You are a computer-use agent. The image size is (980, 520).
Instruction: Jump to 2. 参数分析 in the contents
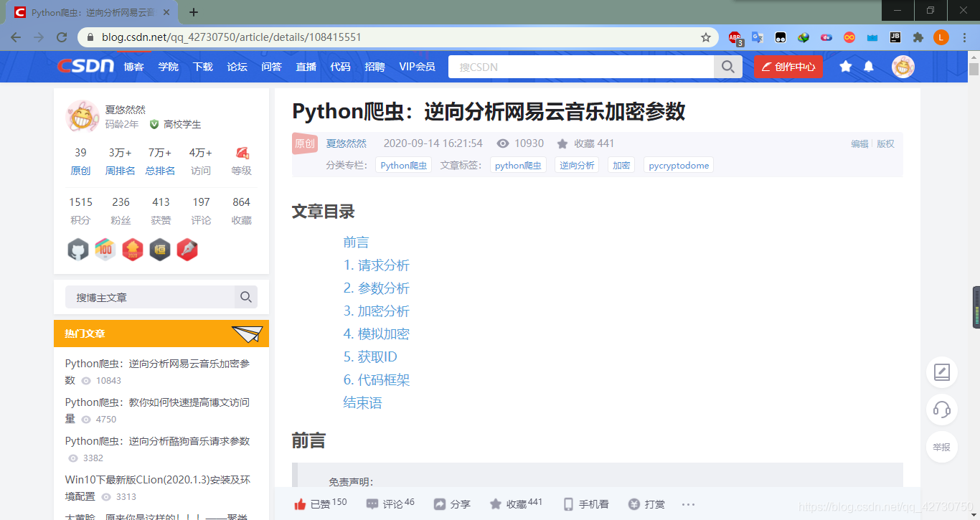(x=377, y=288)
